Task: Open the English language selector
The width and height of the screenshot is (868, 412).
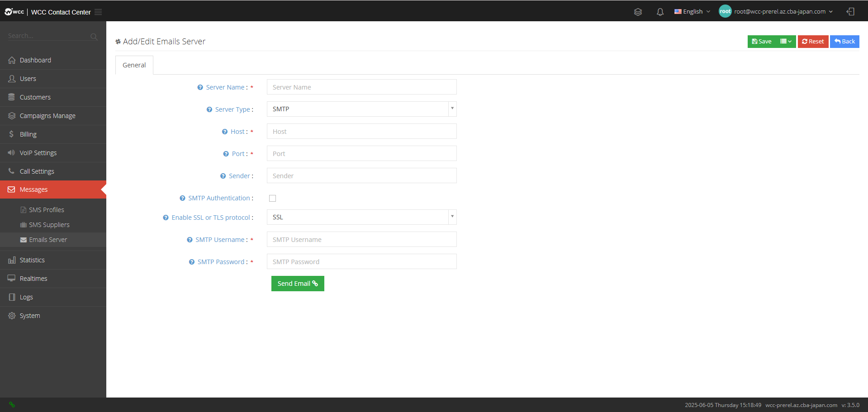Action: pyautogui.click(x=692, y=12)
